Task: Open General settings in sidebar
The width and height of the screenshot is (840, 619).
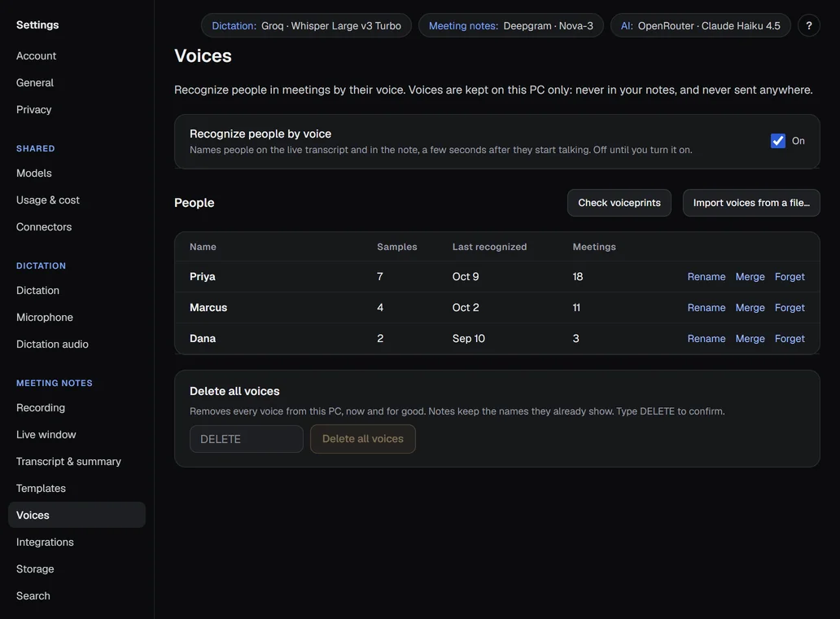Action: 77,82
